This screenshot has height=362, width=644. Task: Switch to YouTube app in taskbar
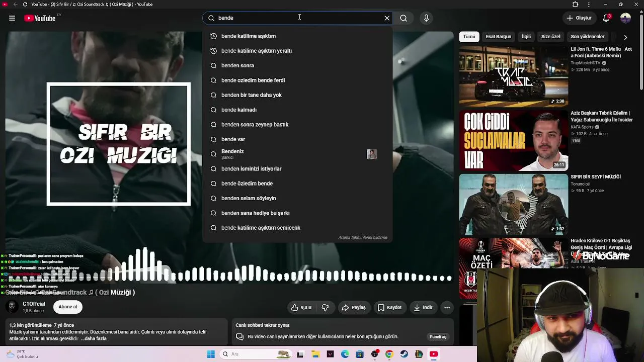(434, 354)
